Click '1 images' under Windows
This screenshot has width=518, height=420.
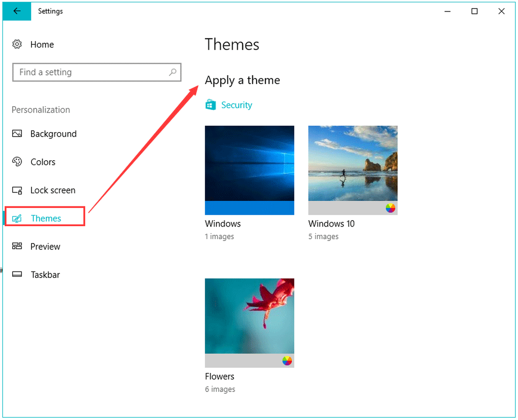click(x=219, y=237)
